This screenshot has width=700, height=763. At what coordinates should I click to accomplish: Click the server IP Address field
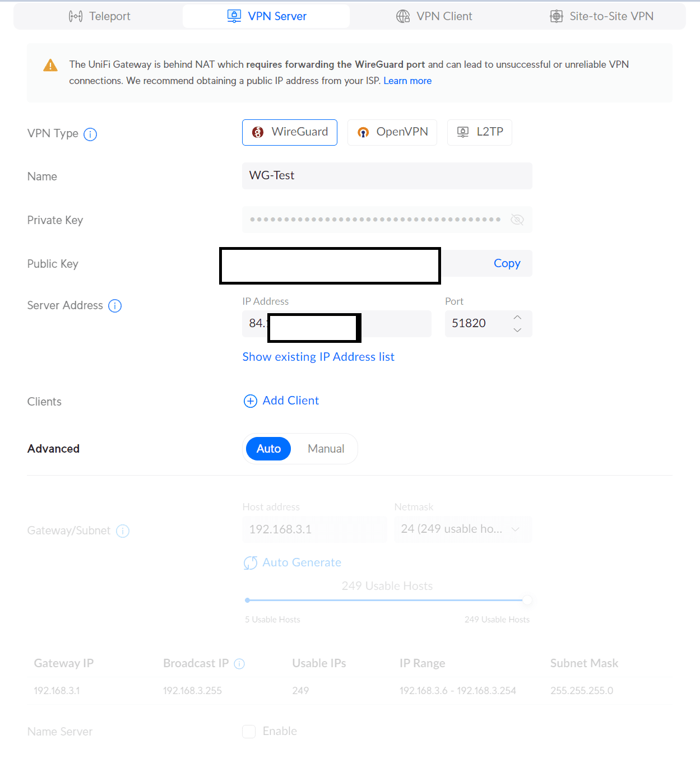[337, 324]
